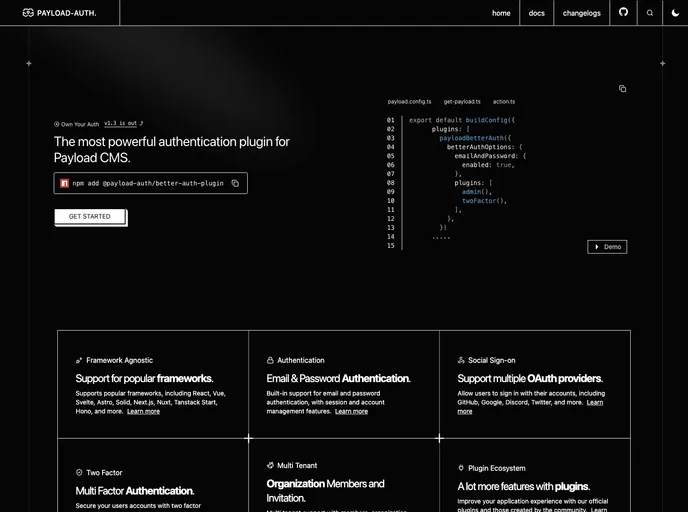688x512 pixels.
Task: Launch the Demo button
Action: (x=607, y=247)
